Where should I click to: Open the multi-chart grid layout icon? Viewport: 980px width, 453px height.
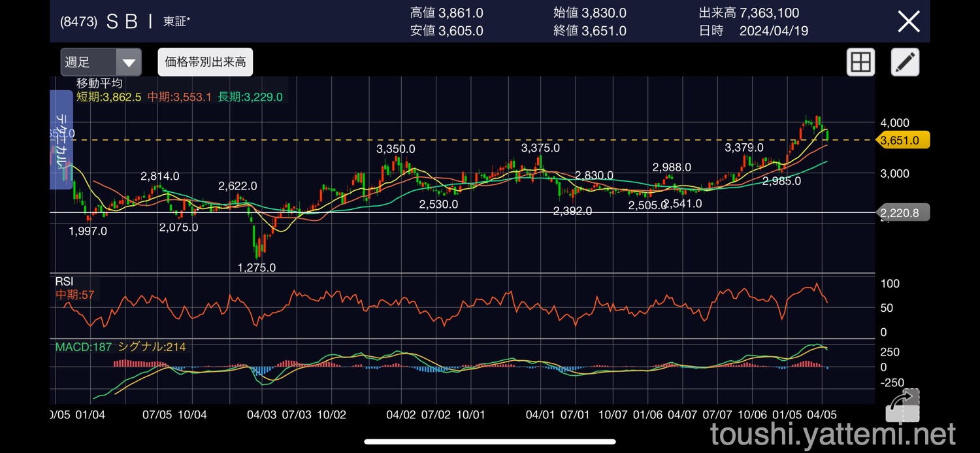860,63
